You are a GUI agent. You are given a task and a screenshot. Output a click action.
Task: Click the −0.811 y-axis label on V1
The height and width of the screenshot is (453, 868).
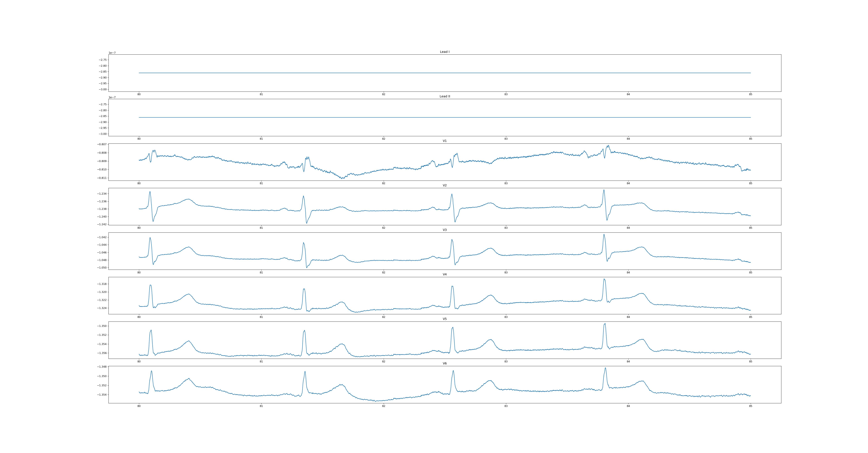pyautogui.click(x=102, y=178)
